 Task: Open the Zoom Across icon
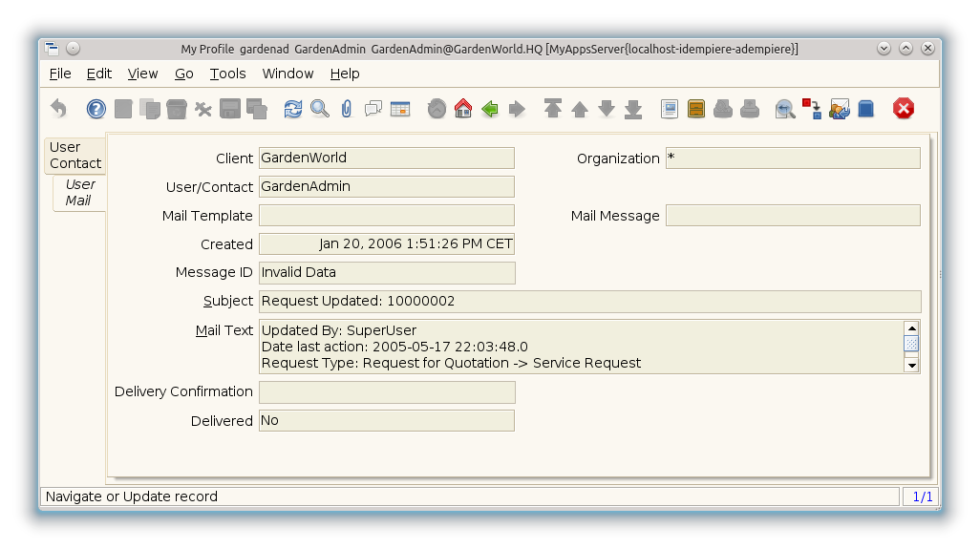tap(785, 109)
